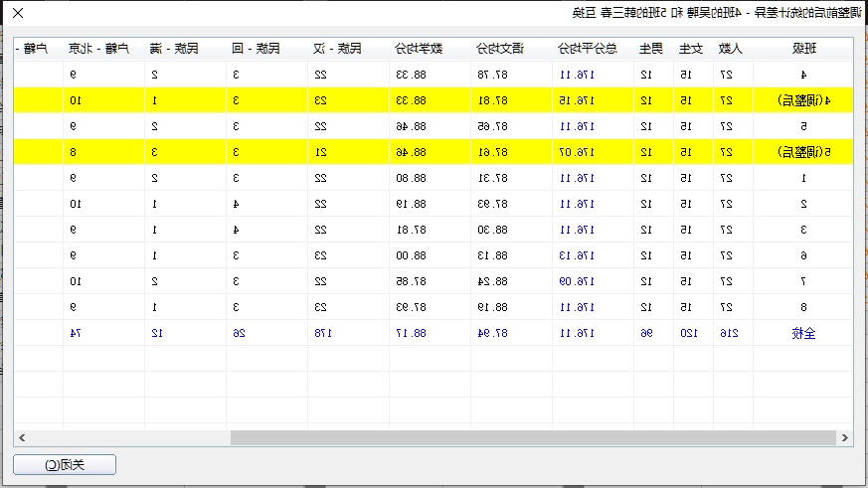Select the 5(调整后) class cell
This screenshot has height=488, width=868.
tap(803, 152)
